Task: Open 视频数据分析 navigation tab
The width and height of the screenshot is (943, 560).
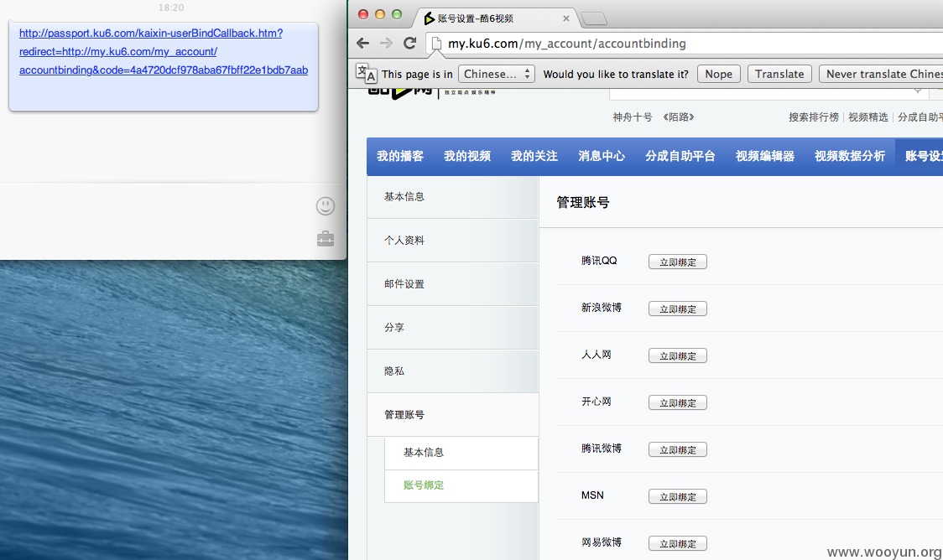Action: (850, 156)
